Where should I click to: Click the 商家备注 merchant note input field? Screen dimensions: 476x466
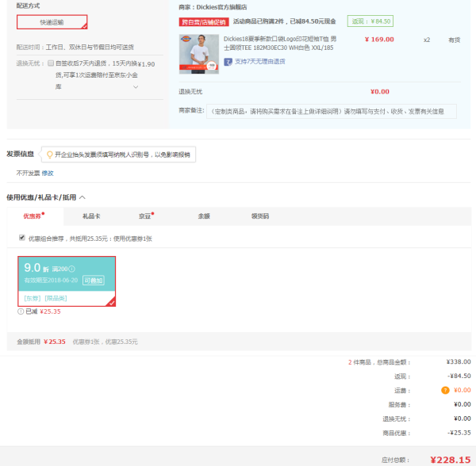332,112
